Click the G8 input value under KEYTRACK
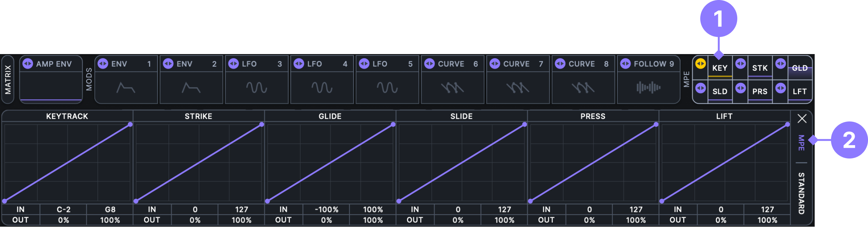Screen dimensions: 868x227 coord(110,210)
